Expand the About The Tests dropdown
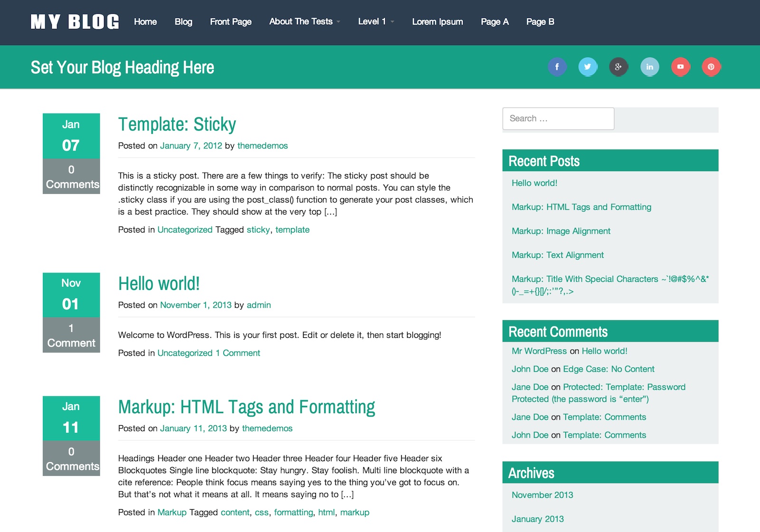The height and width of the screenshot is (532, 760). [x=304, y=22]
